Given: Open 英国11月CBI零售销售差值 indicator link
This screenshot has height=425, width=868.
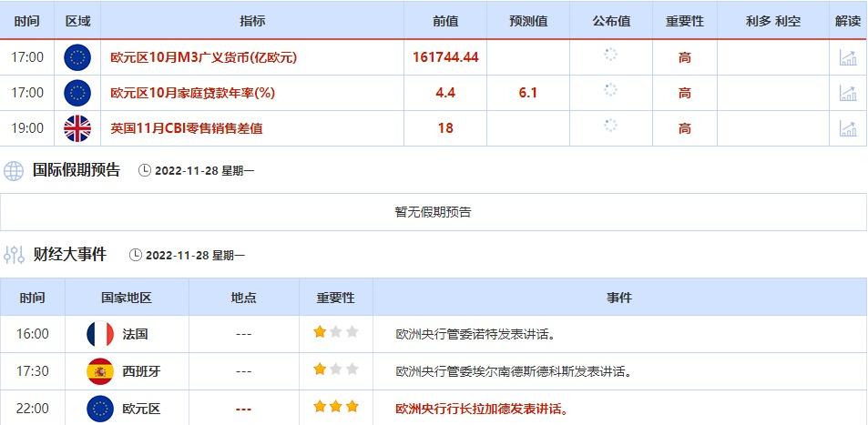Looking at the screenshot, I should pos(186,128).
